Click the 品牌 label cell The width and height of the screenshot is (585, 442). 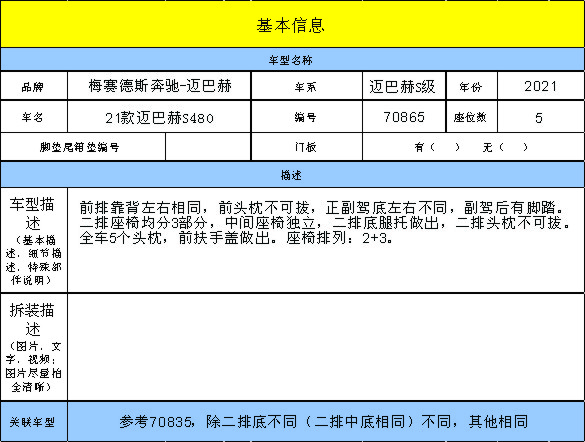click(x=34, y=86)
